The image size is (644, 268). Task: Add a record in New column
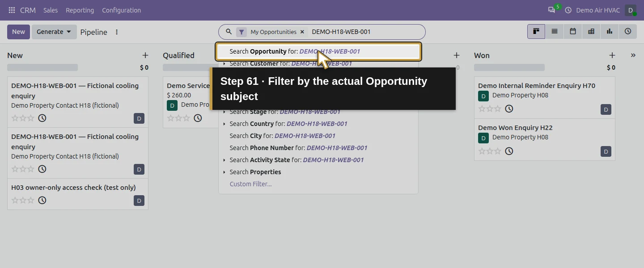145,55
